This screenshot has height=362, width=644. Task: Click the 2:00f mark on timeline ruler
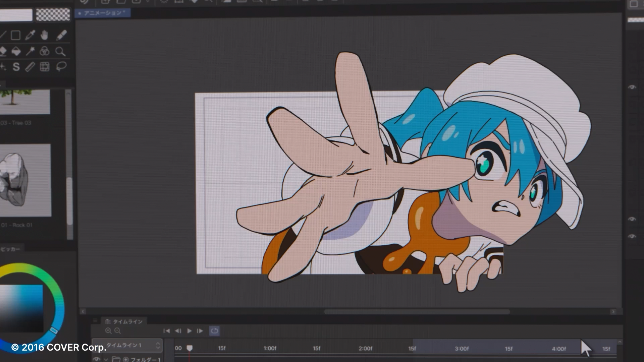tap(365, 348)
